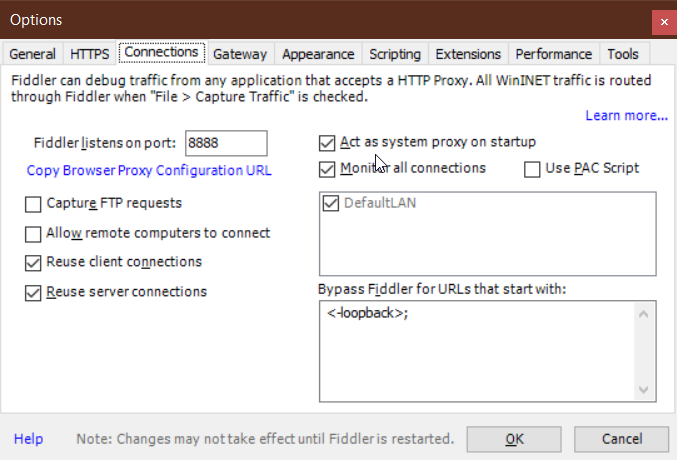Image resolution: width=677 pixels, height=460 pixels.
Task: Open the Scripting tab
Action: [395, 54]
